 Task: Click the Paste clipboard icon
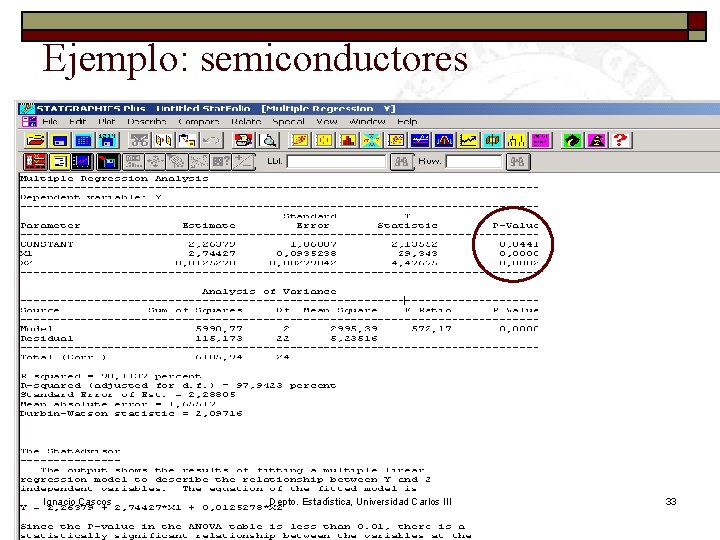[x=187, y=140]
